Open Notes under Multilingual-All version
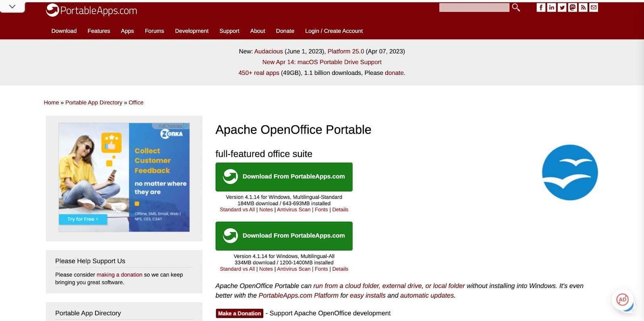Screen dimensions: 644x321 [266, 269]
